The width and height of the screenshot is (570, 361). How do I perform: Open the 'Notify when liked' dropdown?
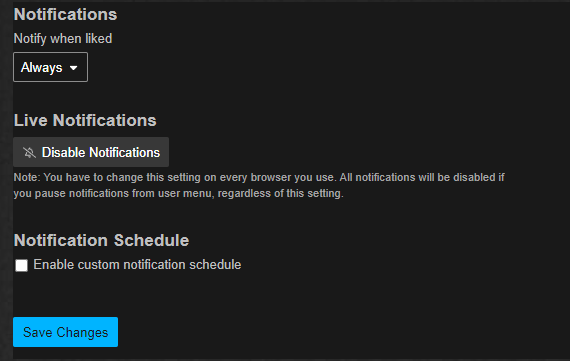51,67
